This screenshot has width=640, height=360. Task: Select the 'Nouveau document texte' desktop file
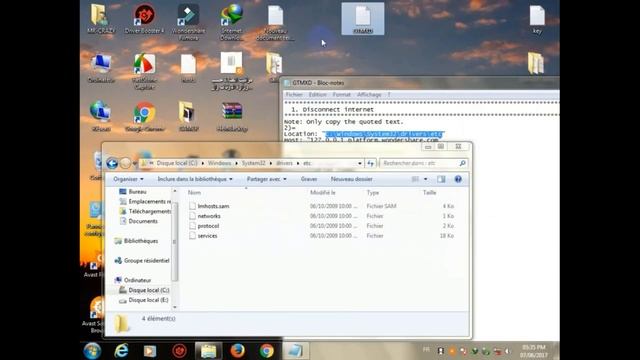pyautogui.click(x=276, y=22)
